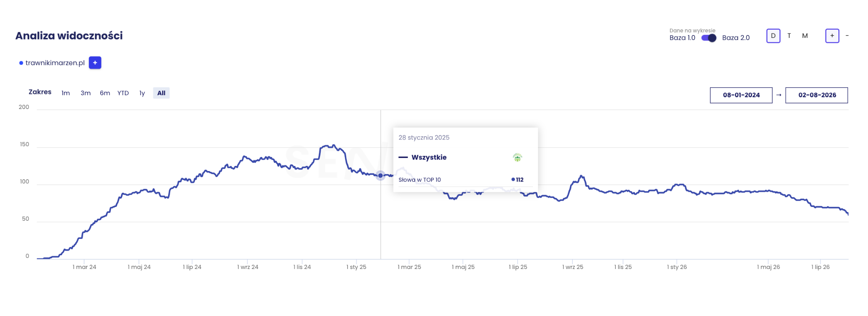Viewport: 868px width, 316px height.
Task: Click the green site favicon in the tooltip
Action: 517,158
